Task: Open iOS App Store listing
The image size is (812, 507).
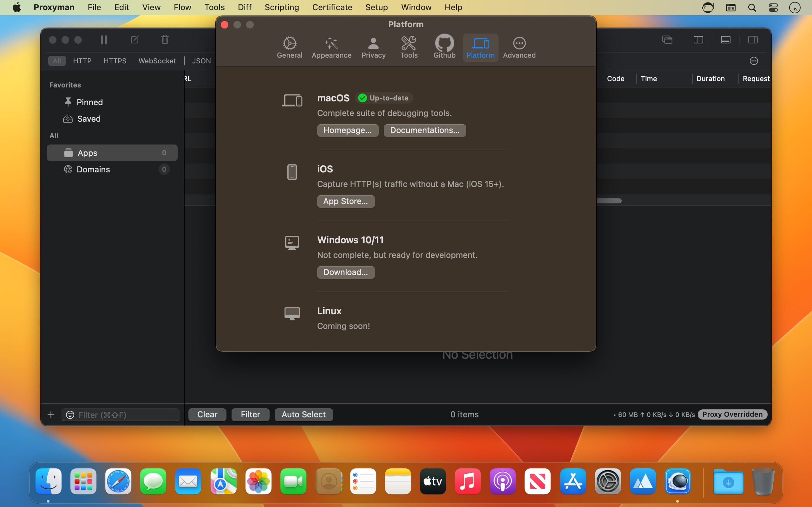Action: tap(345, 201)
